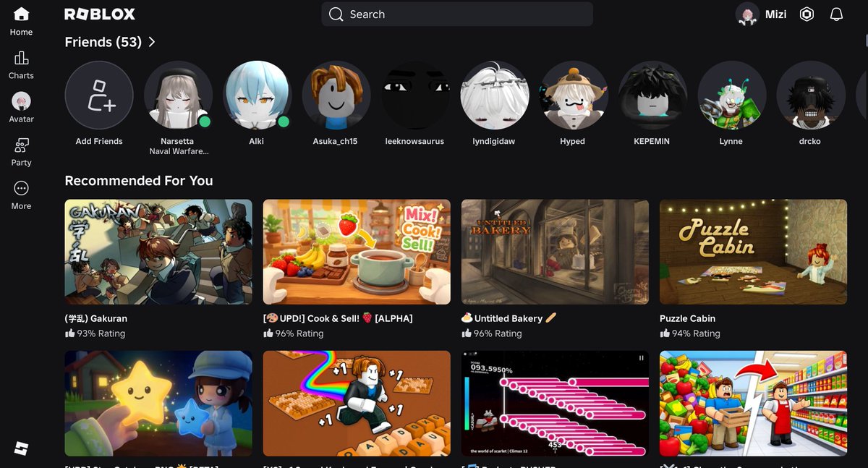Select the rainbow keyboard game thumbnail
This screenshot has width=868, height=468.
[357, 404]
